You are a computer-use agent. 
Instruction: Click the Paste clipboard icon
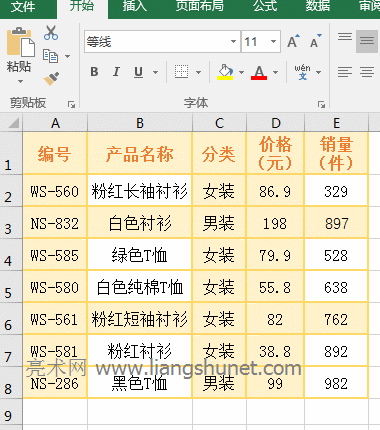[21, 42]
